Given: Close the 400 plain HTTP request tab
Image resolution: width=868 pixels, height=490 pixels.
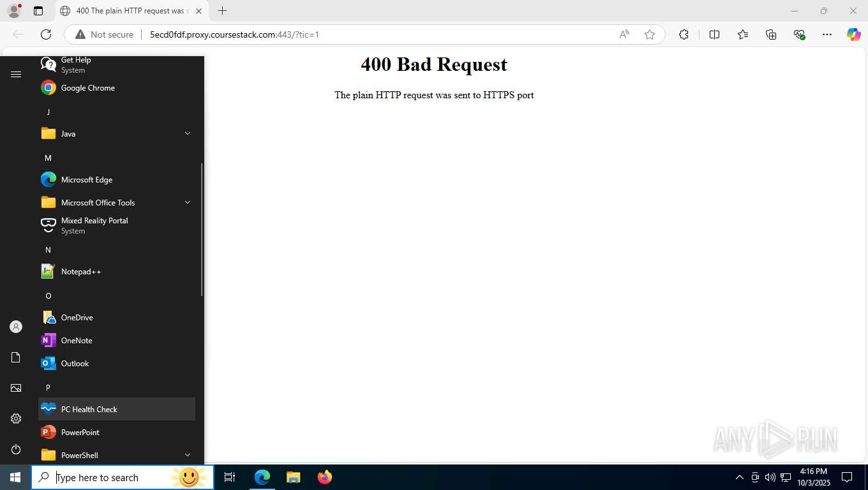Looking at the screenshot, I should click(x=198, y=11).
